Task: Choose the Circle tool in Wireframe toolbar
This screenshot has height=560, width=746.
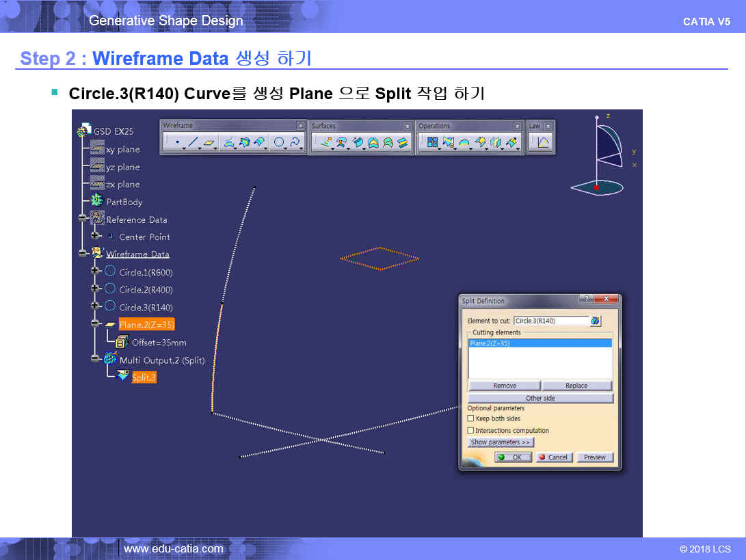Action: pyautogui.click(x=279, y=142)
